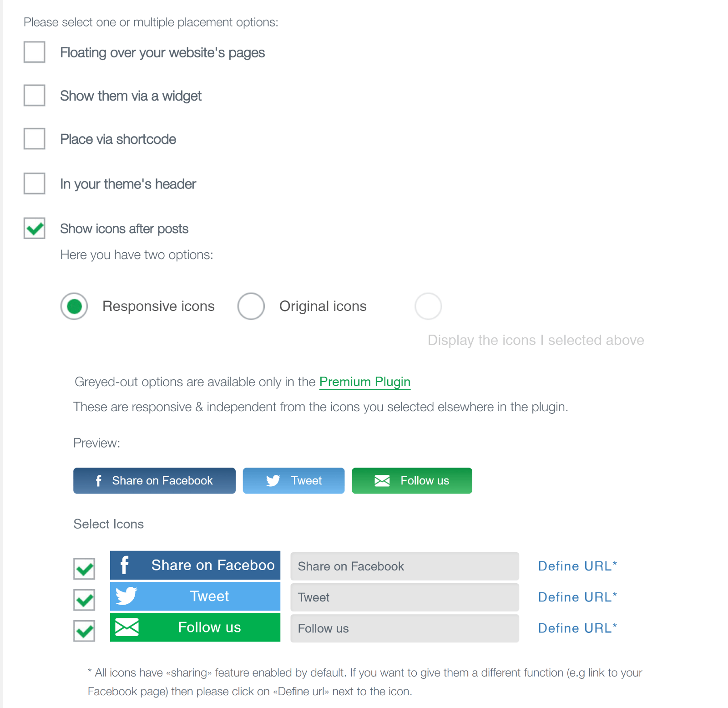Select the Original icons radio button

coord(251,306)
